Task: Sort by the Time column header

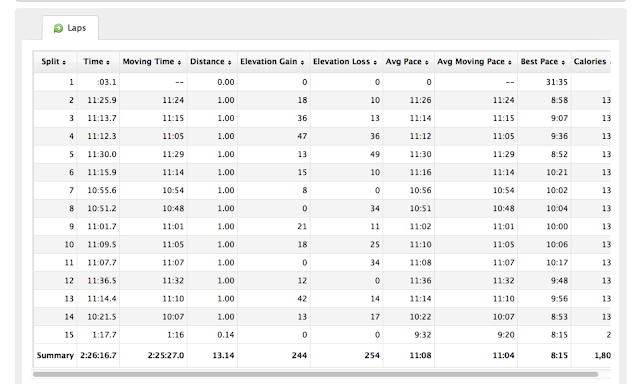Action: tap(97, 62)
